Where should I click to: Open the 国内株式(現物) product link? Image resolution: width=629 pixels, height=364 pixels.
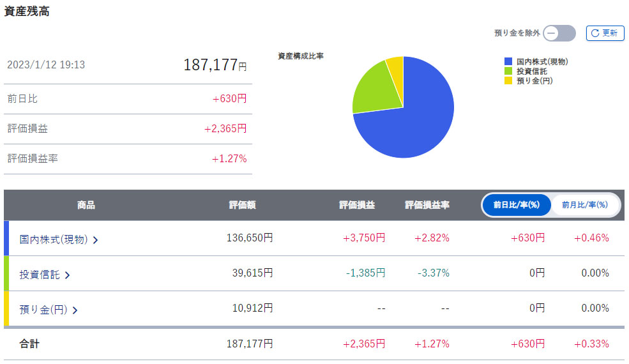point(54,239)
